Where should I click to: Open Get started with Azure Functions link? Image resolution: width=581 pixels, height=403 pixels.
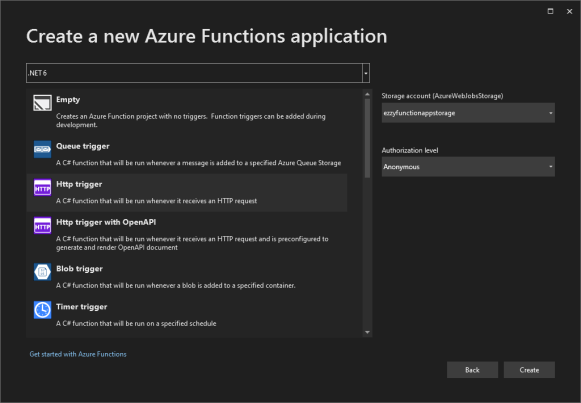(x=78, y=354)
